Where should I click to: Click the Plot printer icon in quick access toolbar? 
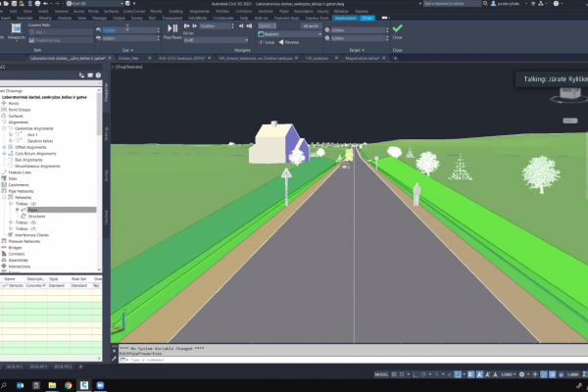point(37,4)
